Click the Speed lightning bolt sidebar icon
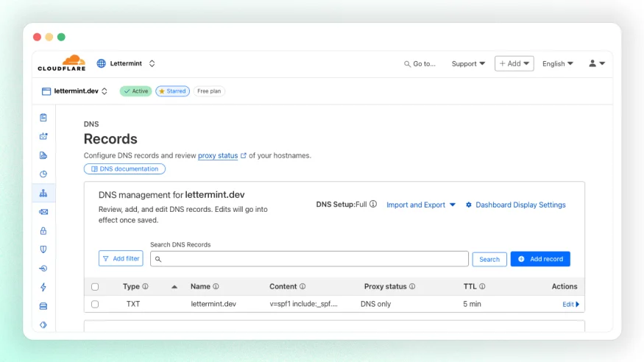 43,287
